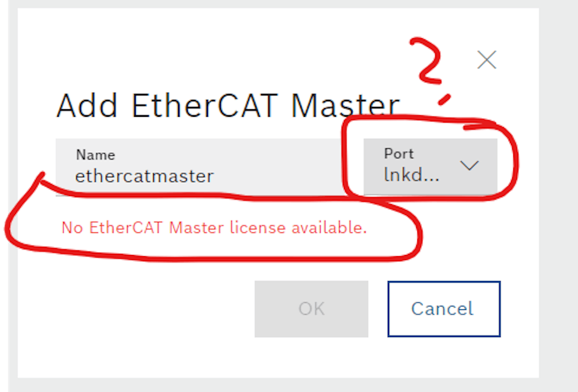Place cursor in the ethercatmaster name box
Image resolution: width=578 pixels, height=392 pixels.
click(173, 176)
